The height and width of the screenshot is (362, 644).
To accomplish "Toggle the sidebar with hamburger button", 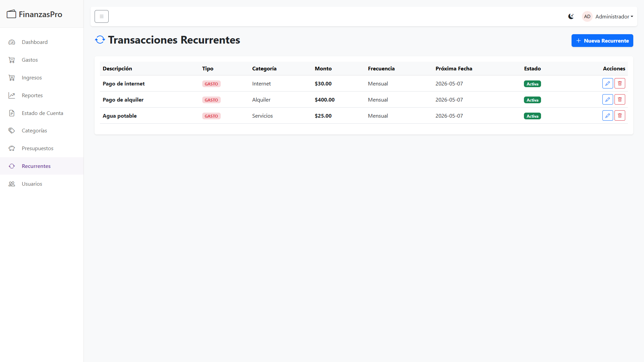I will pyautogui.click(x=102, y=16).
